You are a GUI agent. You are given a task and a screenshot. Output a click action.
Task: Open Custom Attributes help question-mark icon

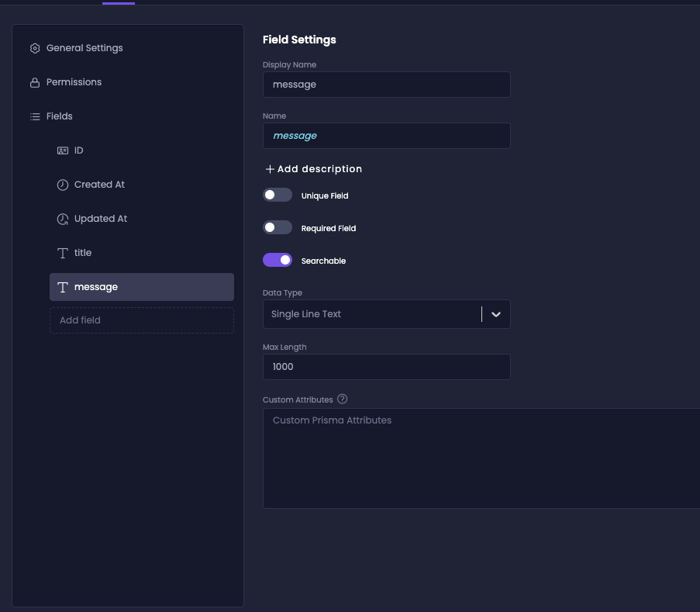[x=343, y=399]
